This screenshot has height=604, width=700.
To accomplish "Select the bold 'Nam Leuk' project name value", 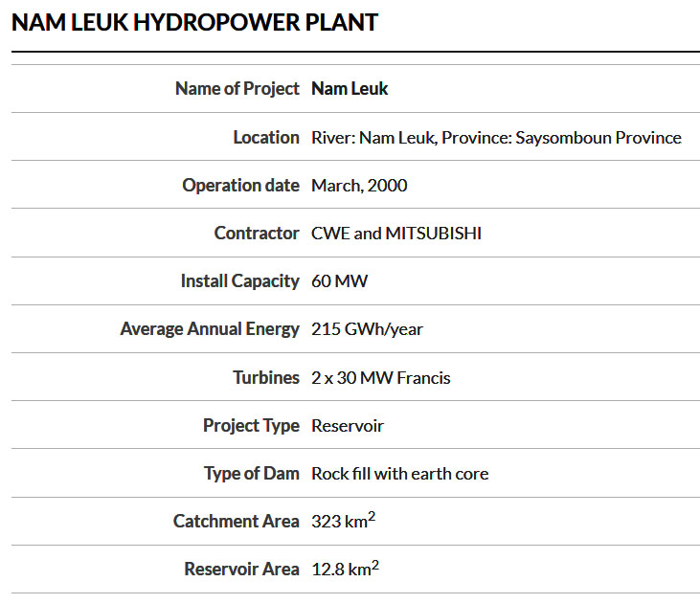I will click(x=350, y=89).
